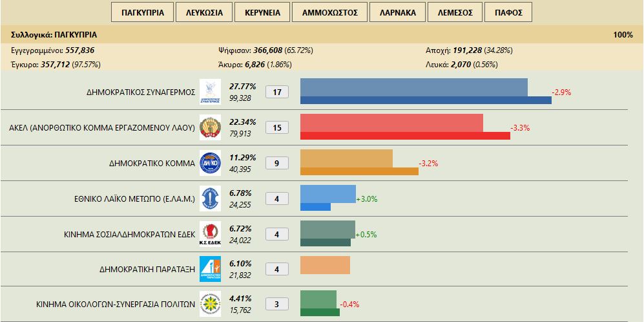Switch to the ΛΕΥΚΩΣΙΑ district tab

point(204,12)
